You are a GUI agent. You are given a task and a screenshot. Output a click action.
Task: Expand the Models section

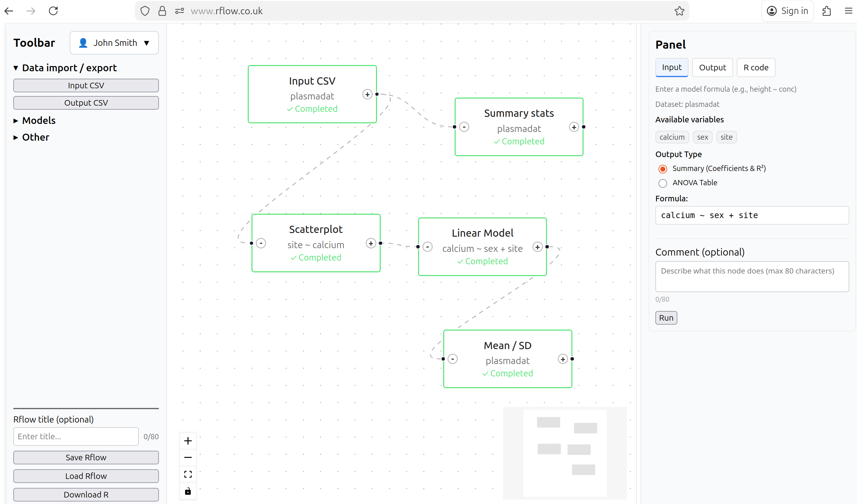34,121
